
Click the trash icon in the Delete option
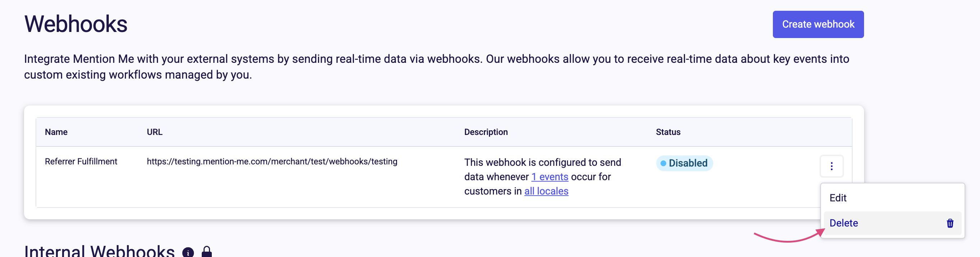[x=949, y=223]
